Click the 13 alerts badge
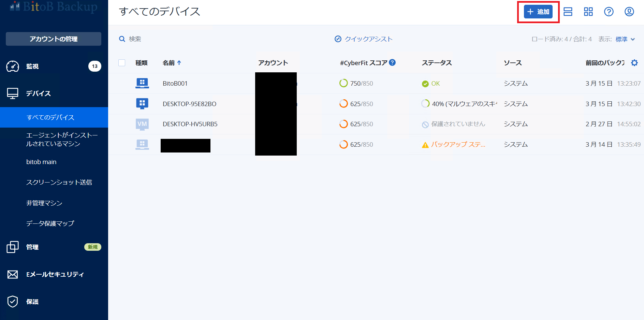The height and width of the screenshot is (320, 644). (95, 66)
